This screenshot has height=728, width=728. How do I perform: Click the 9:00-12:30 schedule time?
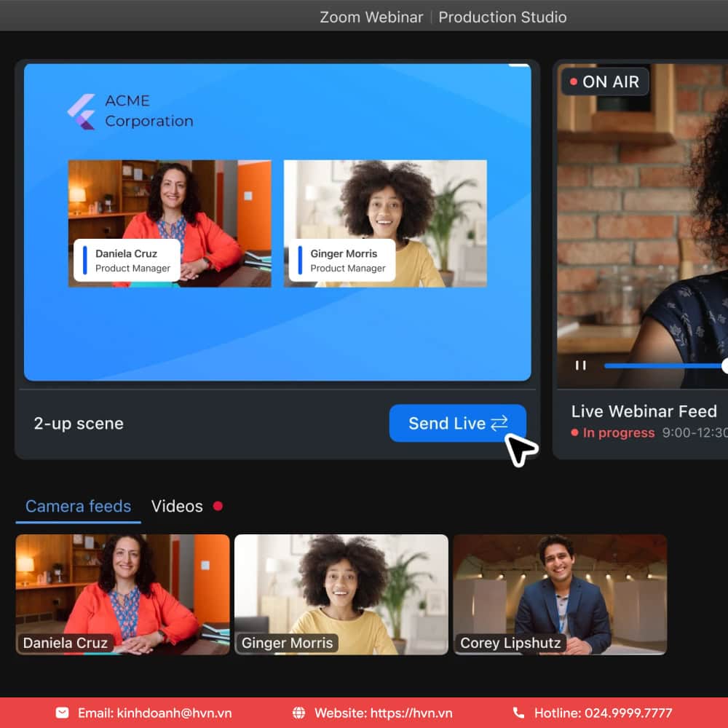[695, 432]
